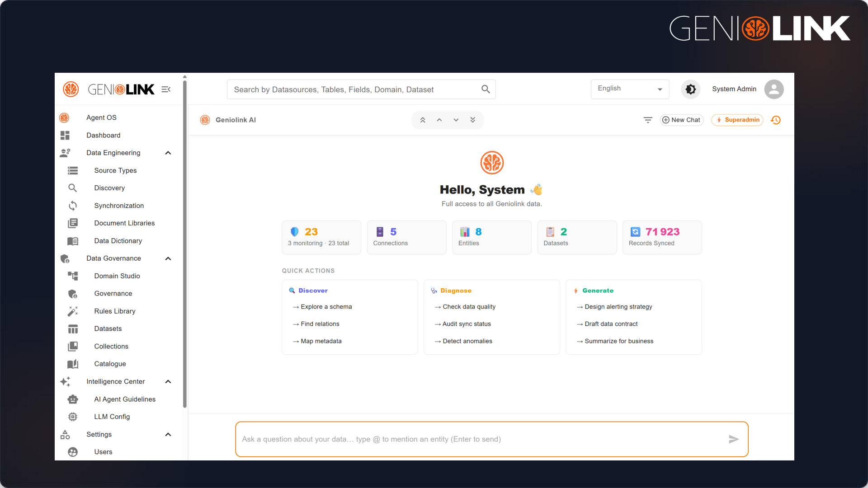The image size is (868, 488).
Task: Click the Agent OS brain icon in sidebar
Action: coord(65,117)
